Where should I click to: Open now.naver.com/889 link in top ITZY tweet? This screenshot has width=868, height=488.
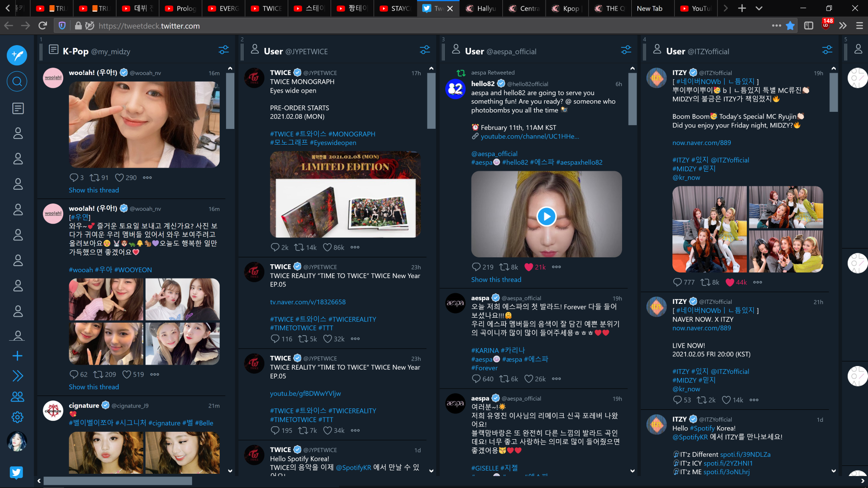pyautogui.click(x=701, y=143)
